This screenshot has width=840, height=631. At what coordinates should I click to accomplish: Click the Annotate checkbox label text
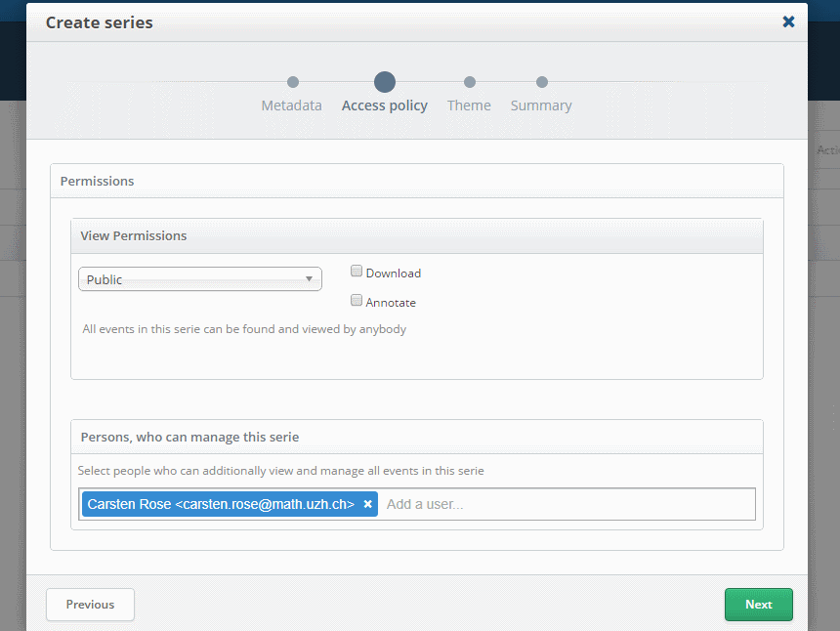point(391,303)
